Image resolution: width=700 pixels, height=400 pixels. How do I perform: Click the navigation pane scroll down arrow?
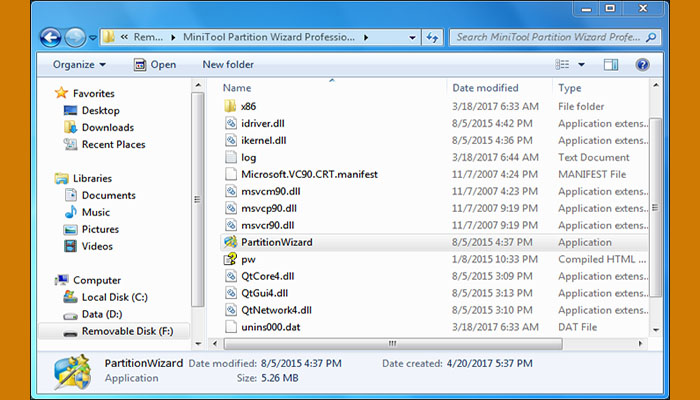click(x=198, y=344)
